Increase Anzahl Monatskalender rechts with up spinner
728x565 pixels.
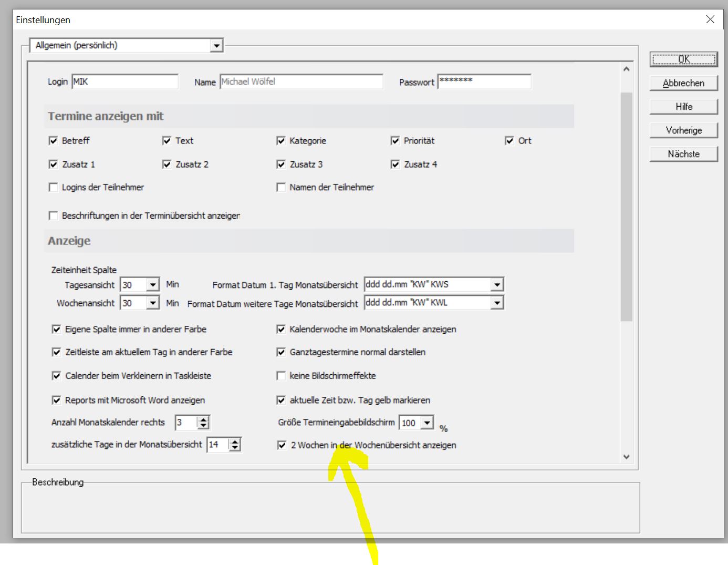click(x=204, y=419)
